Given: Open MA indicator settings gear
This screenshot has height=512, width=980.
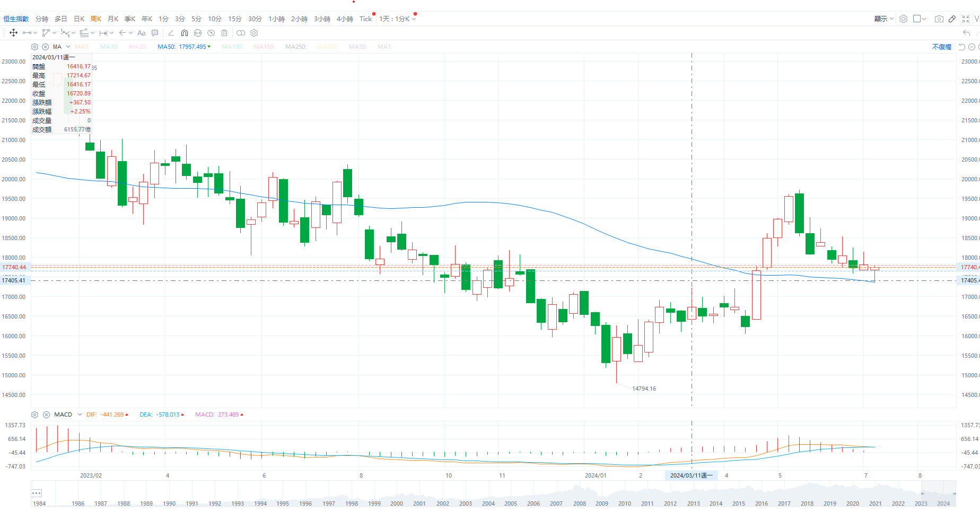Looking at the screenshot, I should [35, 47].
